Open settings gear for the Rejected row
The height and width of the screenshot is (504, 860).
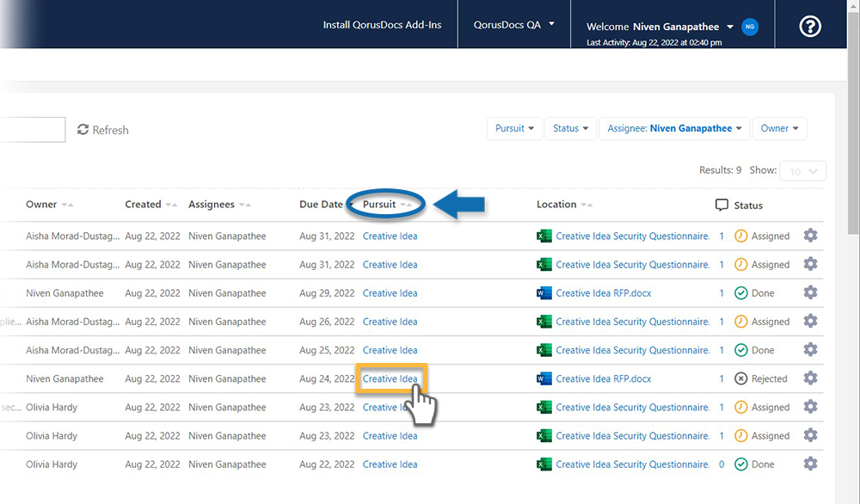point(810,378)
